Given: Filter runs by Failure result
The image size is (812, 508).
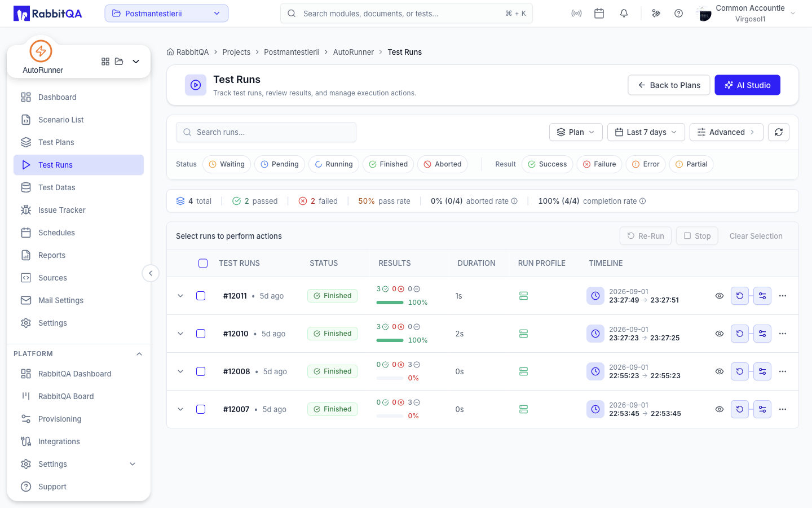Looking at the screenshot, I should 599,164.
